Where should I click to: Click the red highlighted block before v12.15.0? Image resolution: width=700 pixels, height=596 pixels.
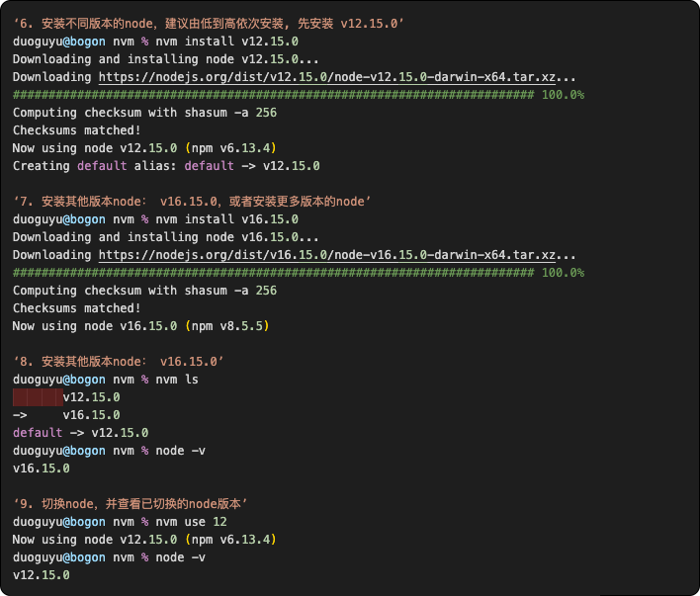(38, 397)
